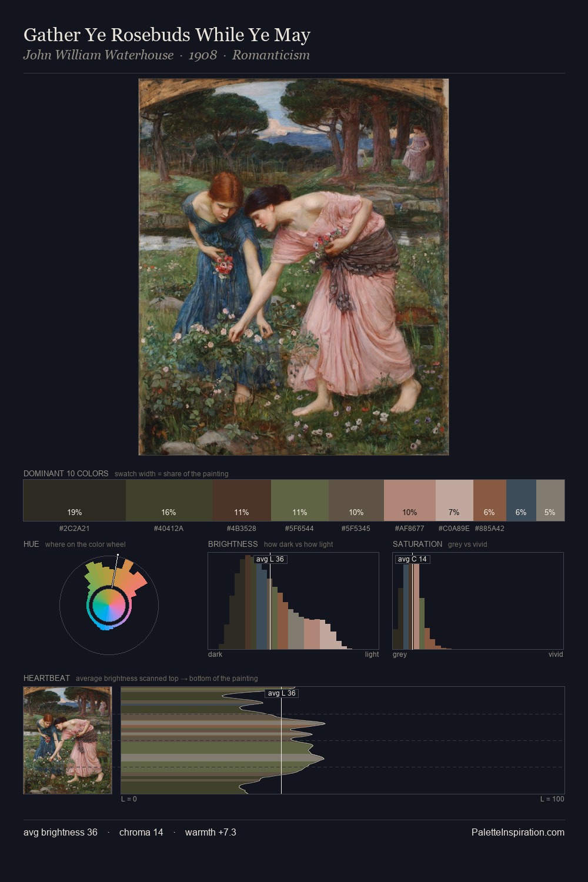Click hex code '#40412A' text
The image size is (588, 882).
[x=169, y=528]
